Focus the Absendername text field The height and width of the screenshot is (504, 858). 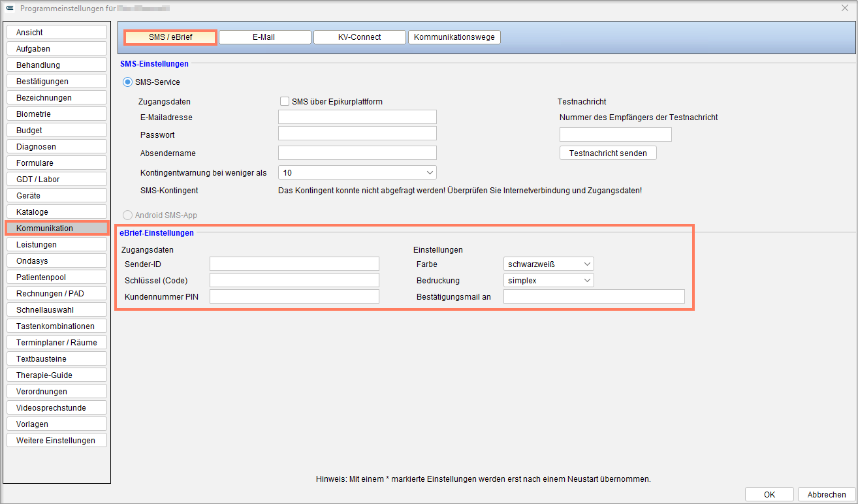tap(357, 153)
